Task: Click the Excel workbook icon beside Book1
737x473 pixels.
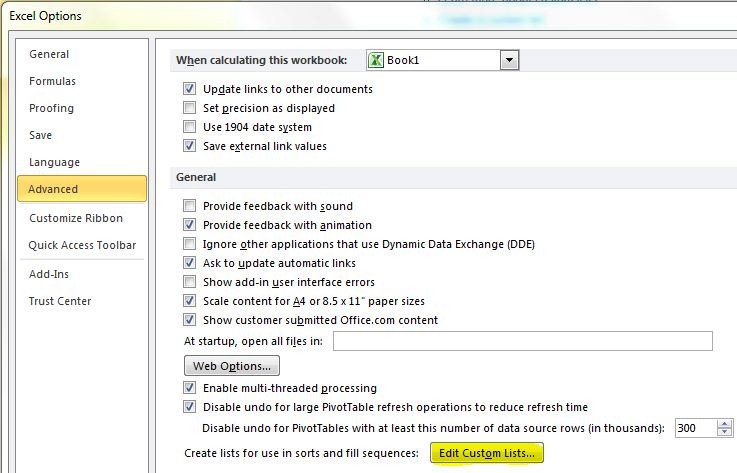Action: (x=376, y=60)
